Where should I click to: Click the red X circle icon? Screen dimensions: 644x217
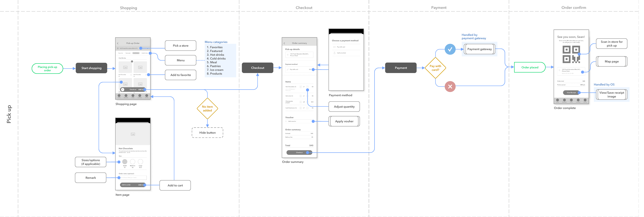click(x=450, y=87)
